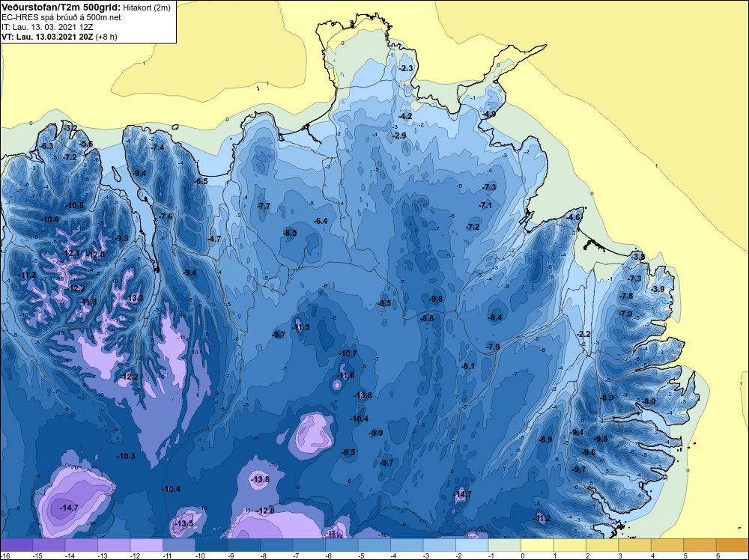Click the -6.3 temperature label
The width and height of the screenshot is (749, 560).
(46, 146)
